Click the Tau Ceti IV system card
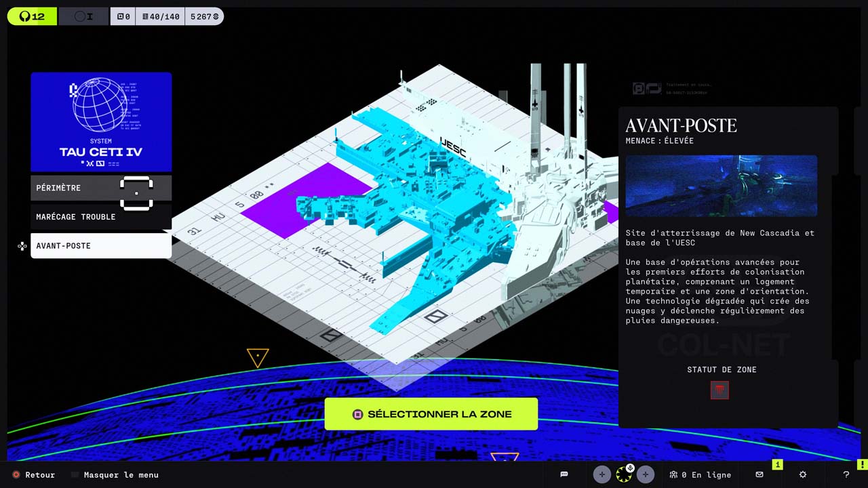 pyautogui.click(x=101, y=122)
